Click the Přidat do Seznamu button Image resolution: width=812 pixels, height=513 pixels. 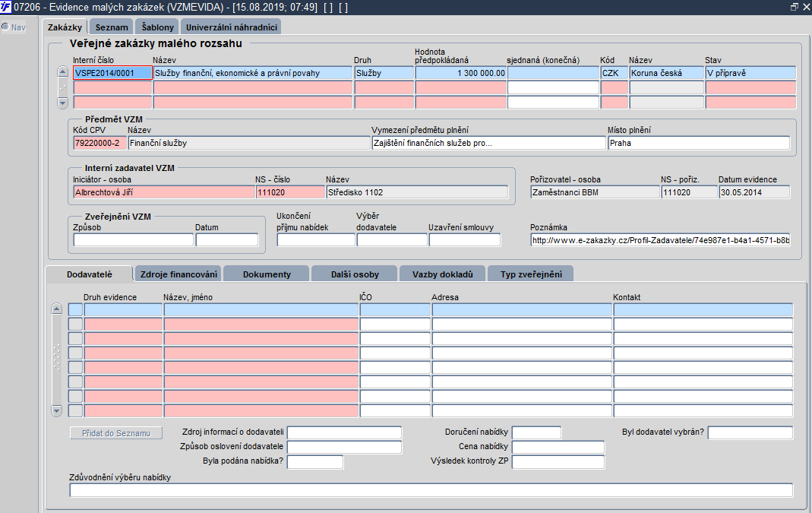116,433
